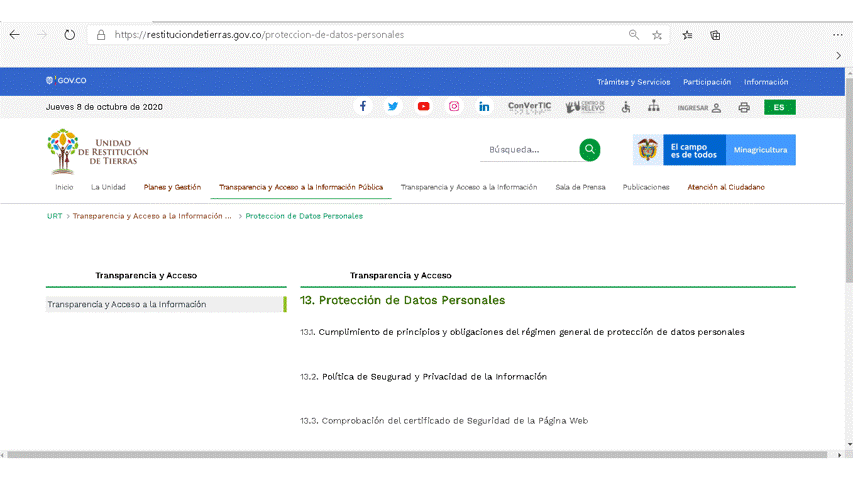This screenshot has height=480, width=853.
Task: Open the collections icon
Action: click(x=715, y=35)
